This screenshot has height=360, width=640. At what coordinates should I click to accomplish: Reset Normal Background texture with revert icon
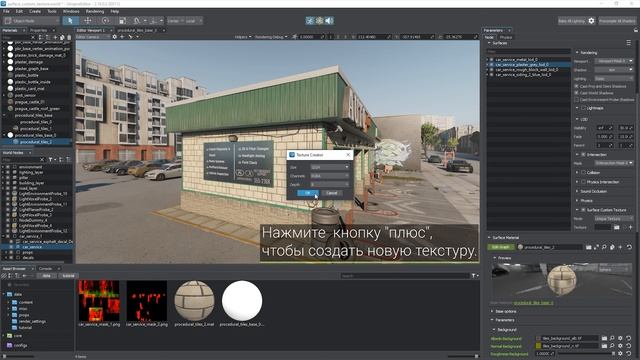tap(629, 346)
